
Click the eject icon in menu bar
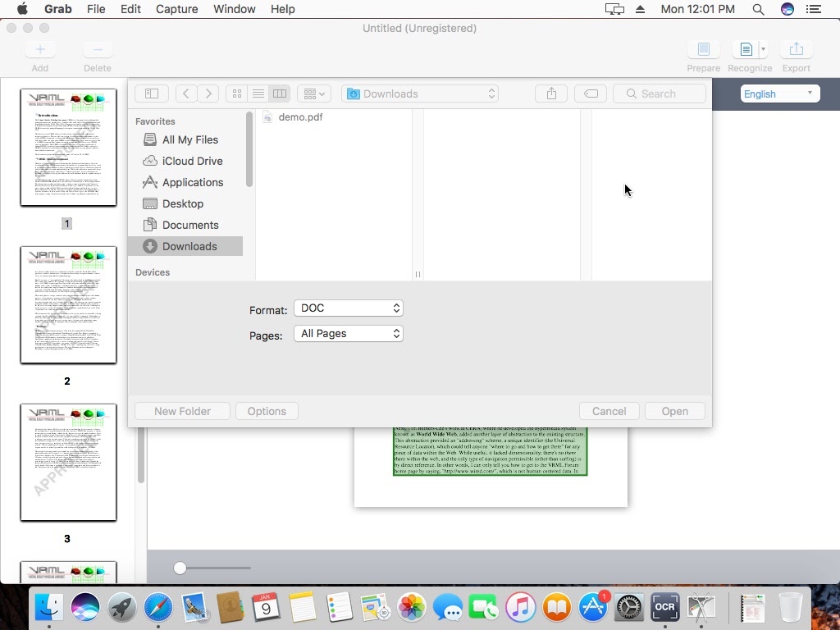640,9
